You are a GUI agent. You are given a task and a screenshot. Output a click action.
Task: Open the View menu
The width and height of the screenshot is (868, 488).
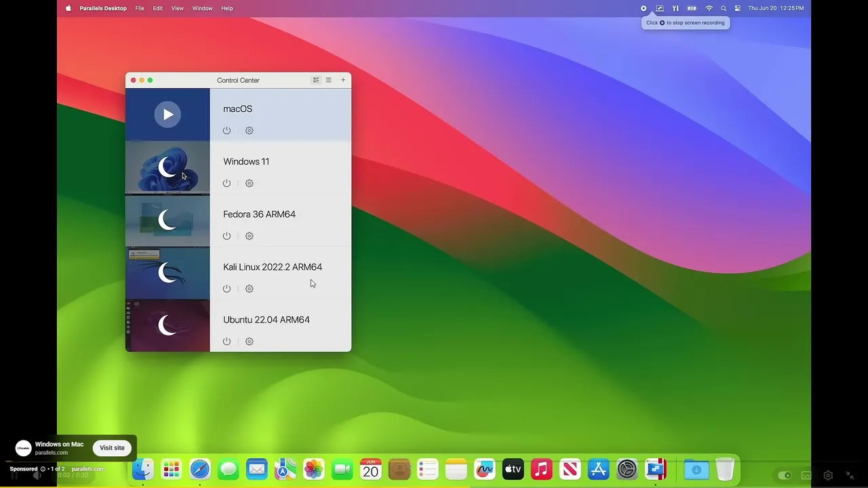click(x=178, y=8)
